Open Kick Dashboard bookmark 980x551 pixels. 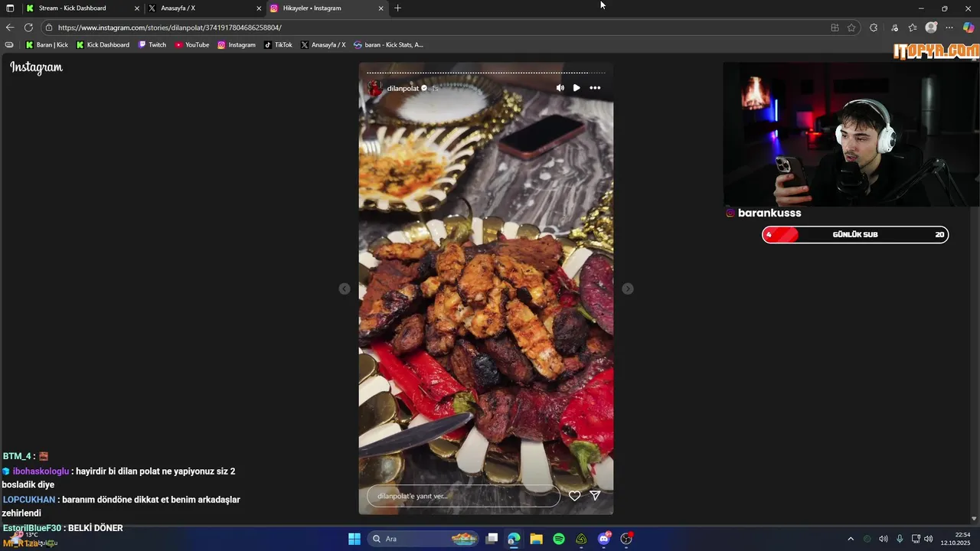(103, 45)
